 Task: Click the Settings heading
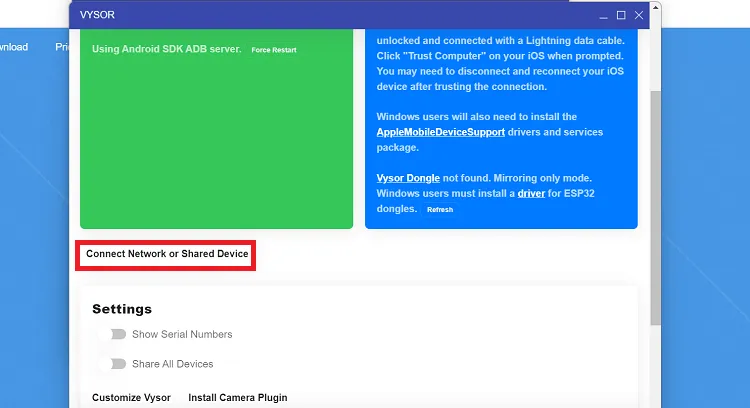click(122, 309)
